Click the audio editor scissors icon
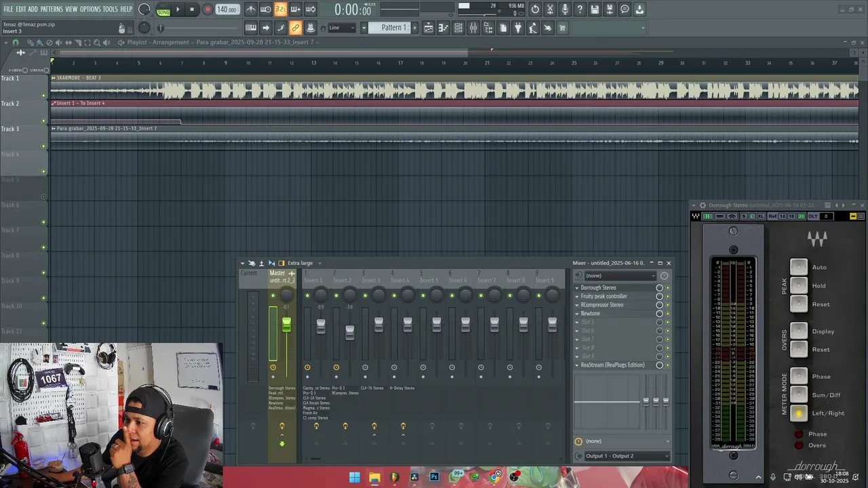The width and height of the screenshot is (868, 488). (550, 9)
